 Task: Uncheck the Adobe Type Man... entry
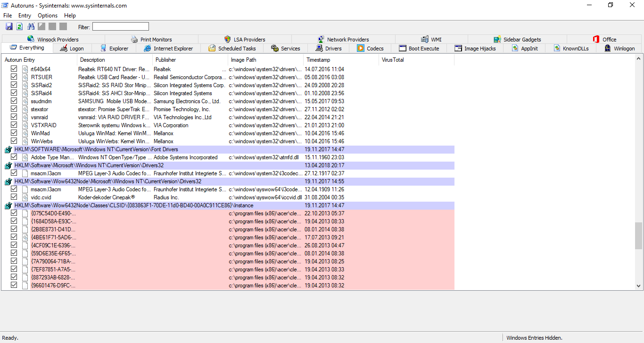pyautogui.click(x=14, y=157)
